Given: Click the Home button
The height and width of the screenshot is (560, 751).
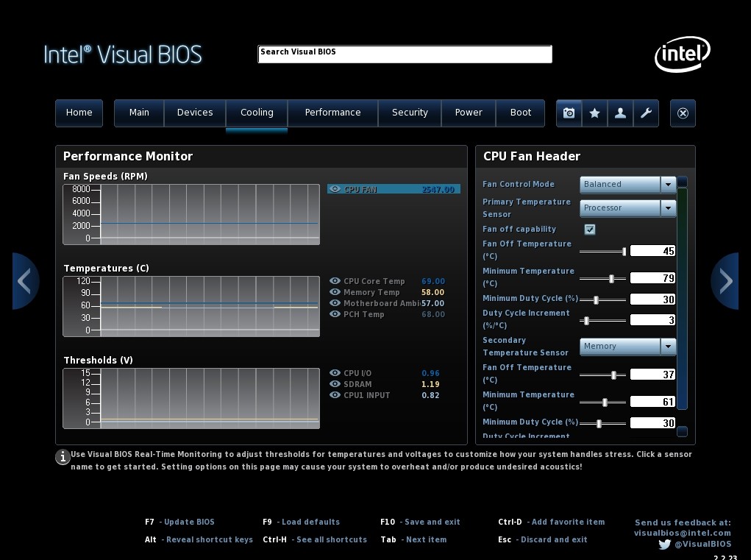Looking at the screenshot, I should 79,113.
